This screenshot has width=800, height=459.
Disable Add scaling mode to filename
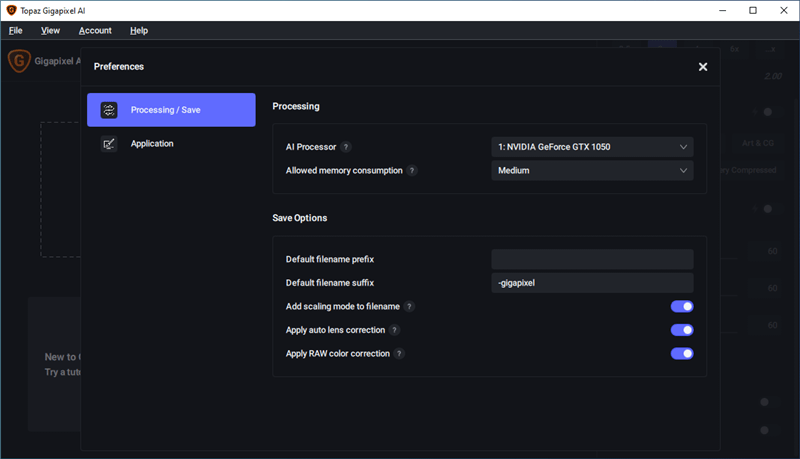(x=682, y=307)
